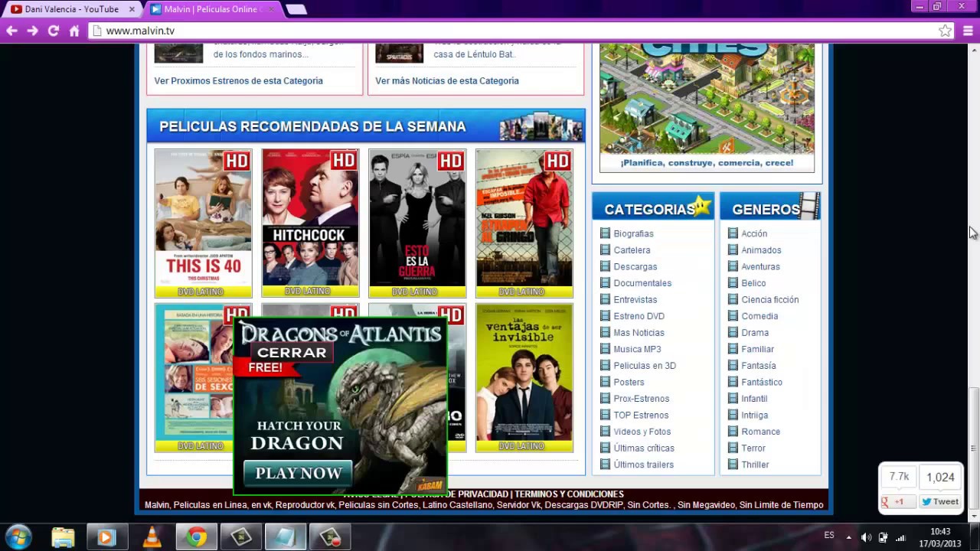Select the Ciencia ficción genre
The height and width of the screenshot is (551, 980).
click(769, 299)
